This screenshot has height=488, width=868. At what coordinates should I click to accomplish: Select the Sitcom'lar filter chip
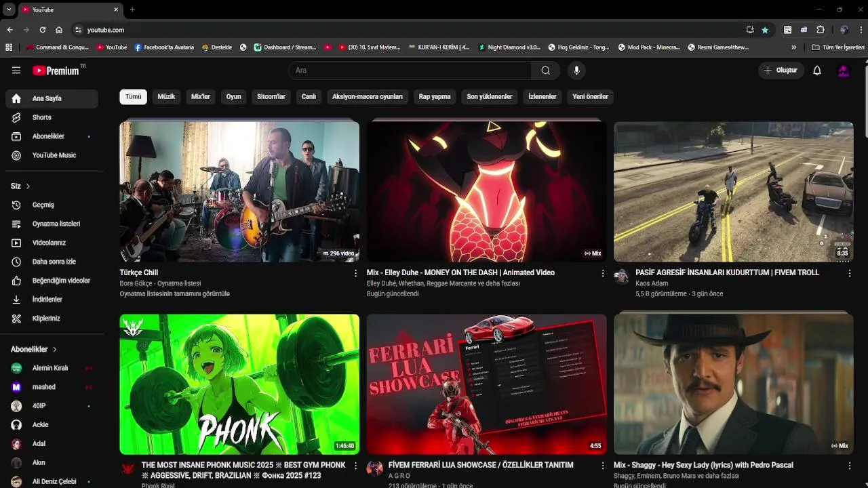pyautogui.click(x=271, y=97)
